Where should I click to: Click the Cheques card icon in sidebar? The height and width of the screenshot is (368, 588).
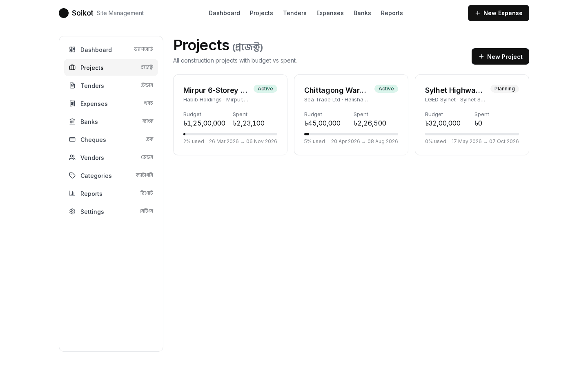72,139
